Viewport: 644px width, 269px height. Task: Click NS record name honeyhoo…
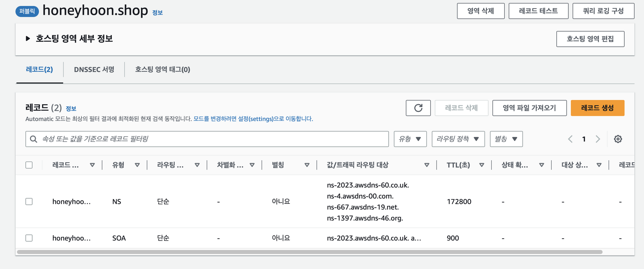71,202
